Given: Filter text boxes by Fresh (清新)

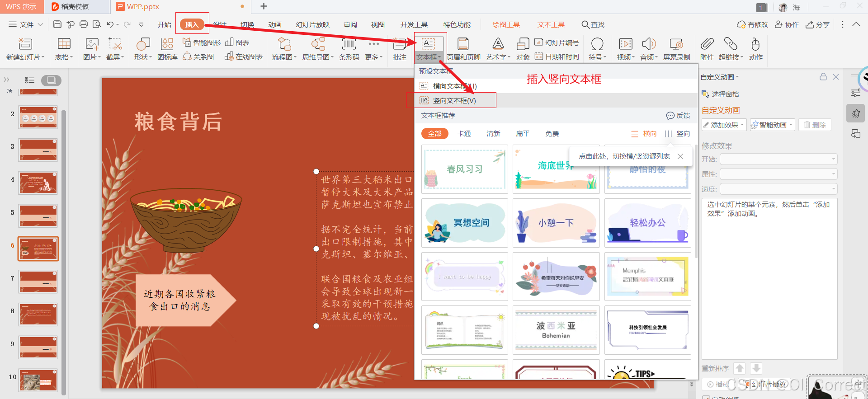Looking at the screenshot, I should click(493, 134).
